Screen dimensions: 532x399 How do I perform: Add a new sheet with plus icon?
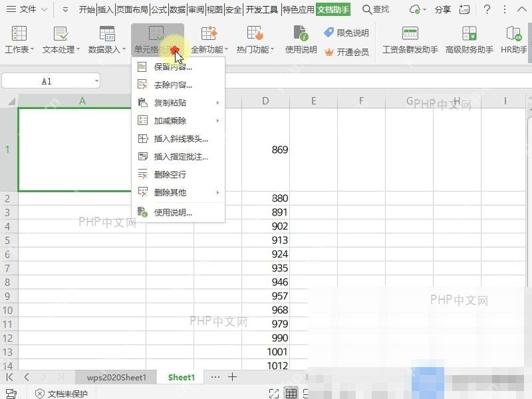[232, 376]
